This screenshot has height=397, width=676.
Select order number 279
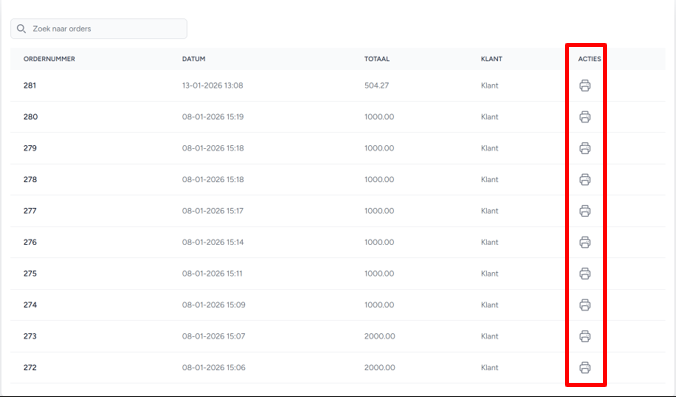pos(30,148)
